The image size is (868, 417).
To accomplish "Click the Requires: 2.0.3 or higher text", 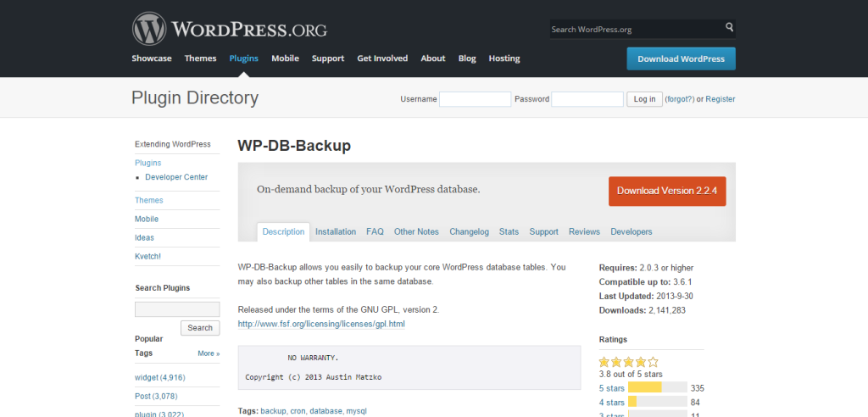I will tap(646, 268).
